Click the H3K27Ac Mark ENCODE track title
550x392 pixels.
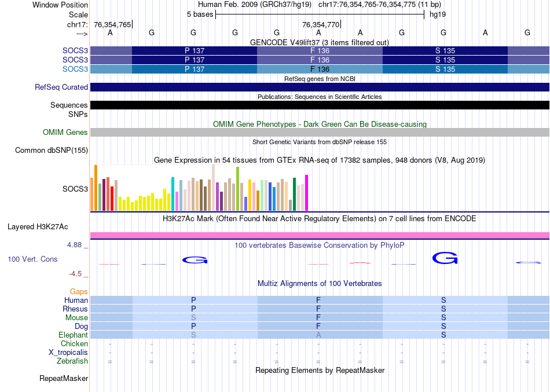[320, 219]
